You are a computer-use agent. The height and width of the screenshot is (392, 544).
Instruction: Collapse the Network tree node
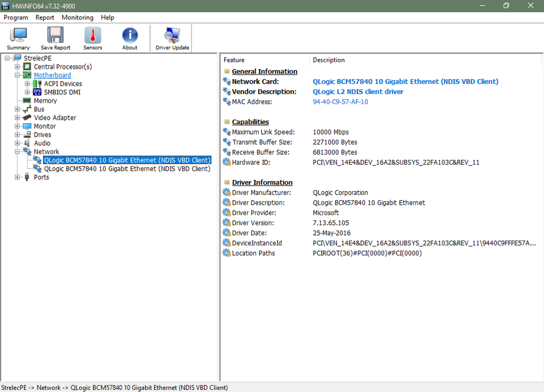pyautogui.click(x=17, y=152)
